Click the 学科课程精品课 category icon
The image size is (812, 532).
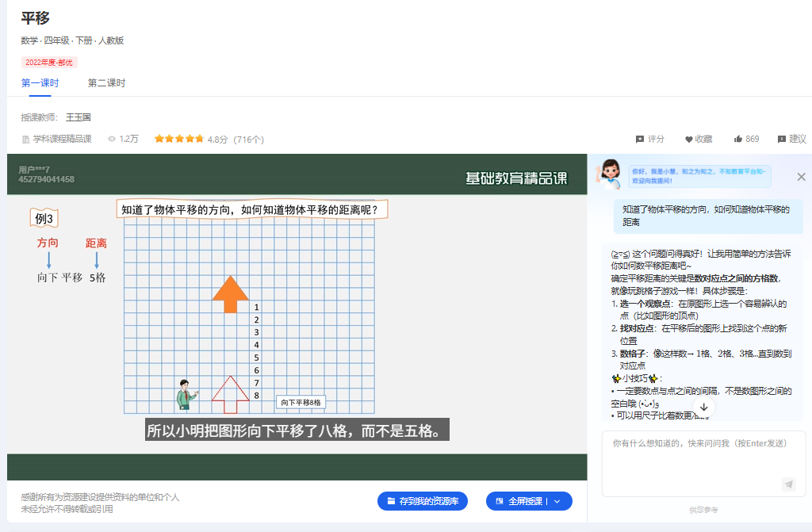tap(25, 139)
